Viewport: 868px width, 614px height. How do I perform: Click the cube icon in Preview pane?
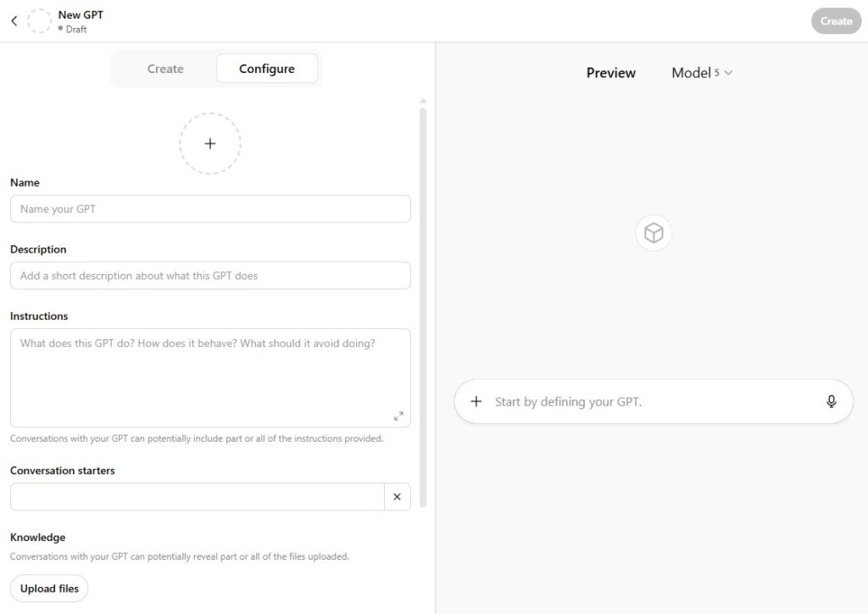click(x=654, y=233)
